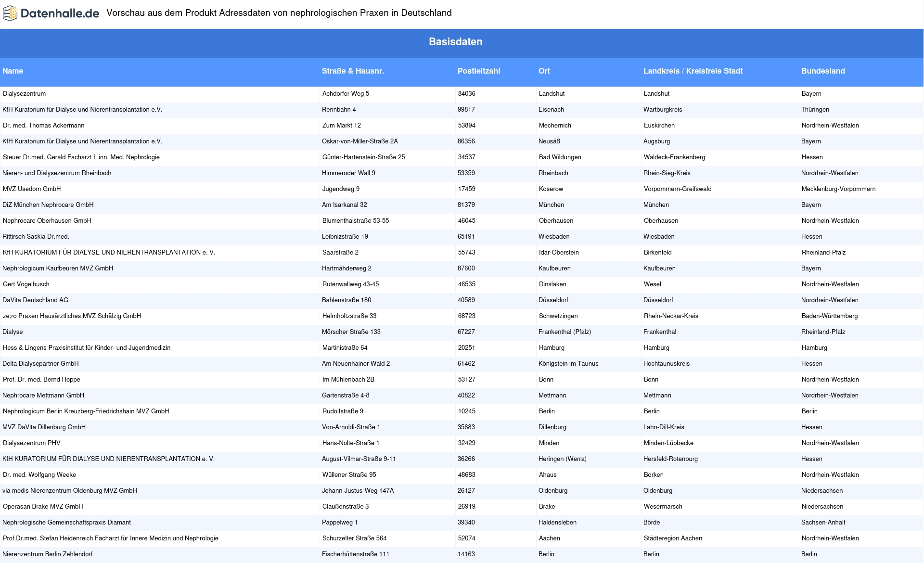
Task: Select the Minden-Lübbecke district cell
Action: (x=668, y=443)
